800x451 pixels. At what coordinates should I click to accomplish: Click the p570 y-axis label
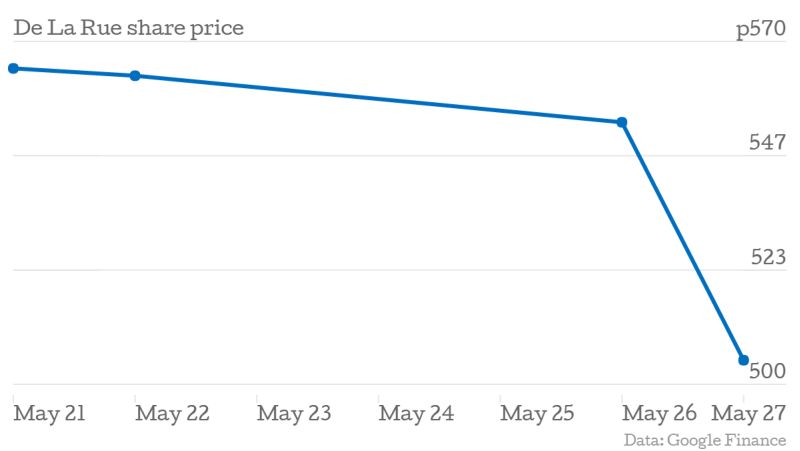coord(761,30)
